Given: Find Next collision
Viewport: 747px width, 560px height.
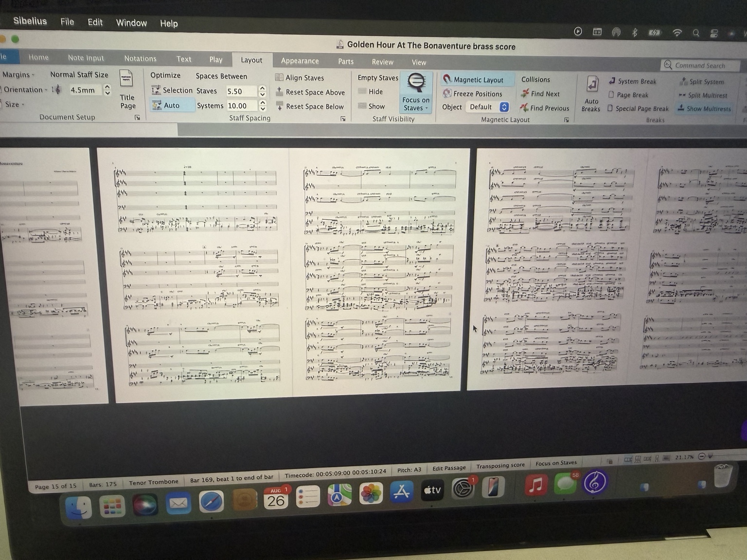Looking at the screenshot, I should 540,94.
